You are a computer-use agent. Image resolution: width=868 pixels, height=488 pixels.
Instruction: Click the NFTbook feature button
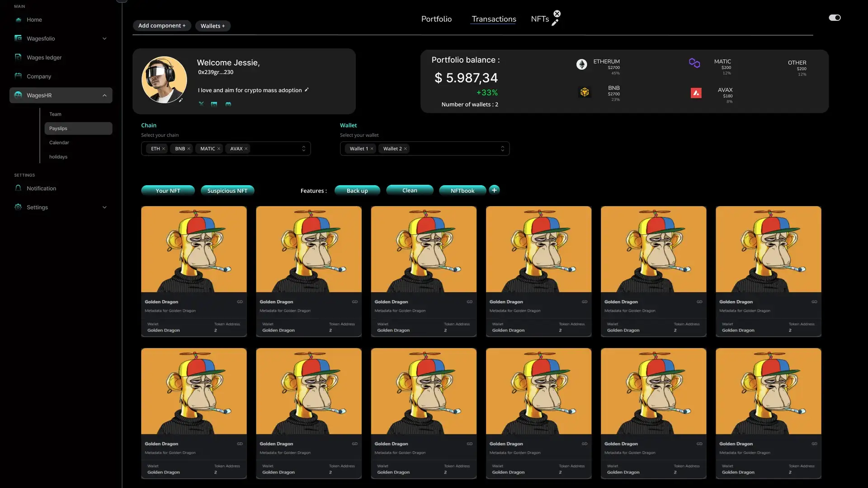click(x=462, y=191)
